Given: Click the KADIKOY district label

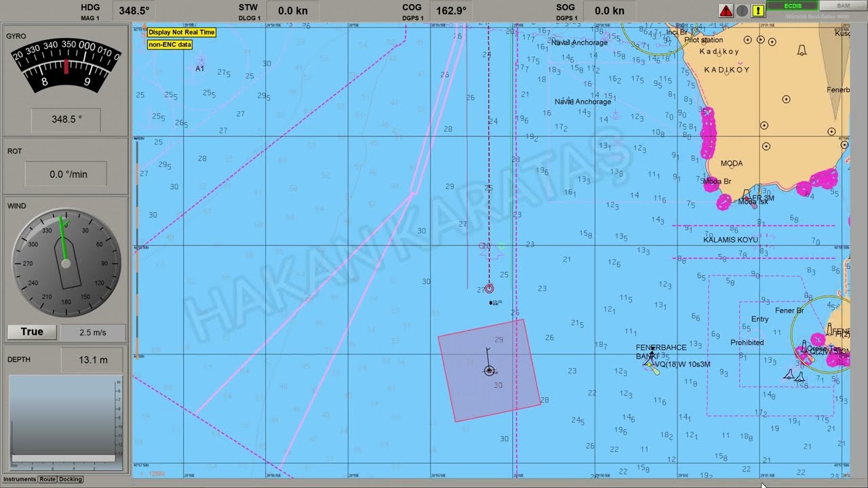Looking at the screenshot, I should coord(726,70).
